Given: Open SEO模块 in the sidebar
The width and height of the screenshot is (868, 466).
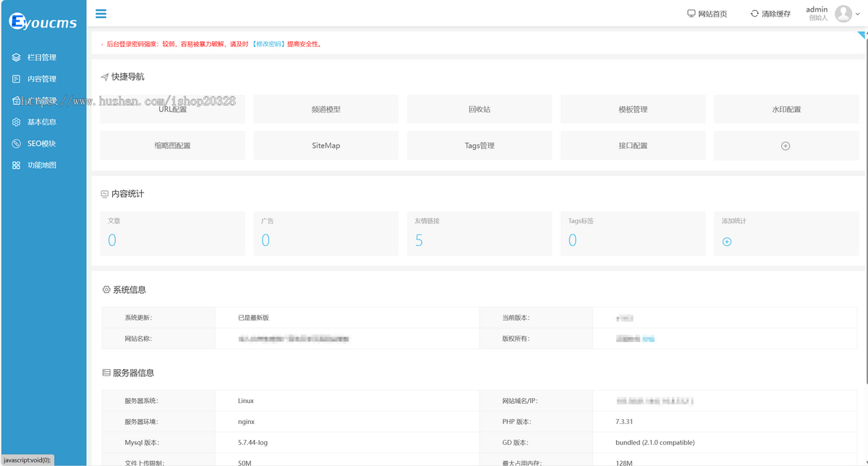Looking at the screenshot, I should click(43, 144).
